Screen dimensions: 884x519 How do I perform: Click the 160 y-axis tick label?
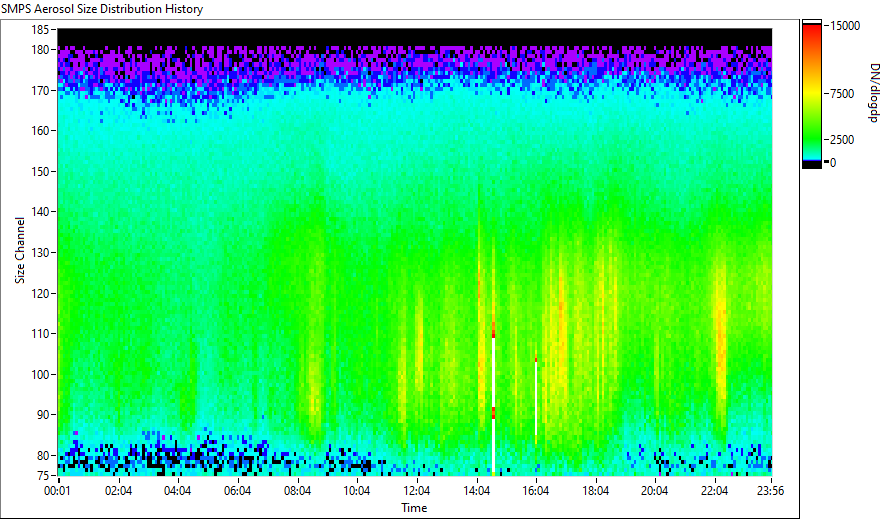[41, 131]
